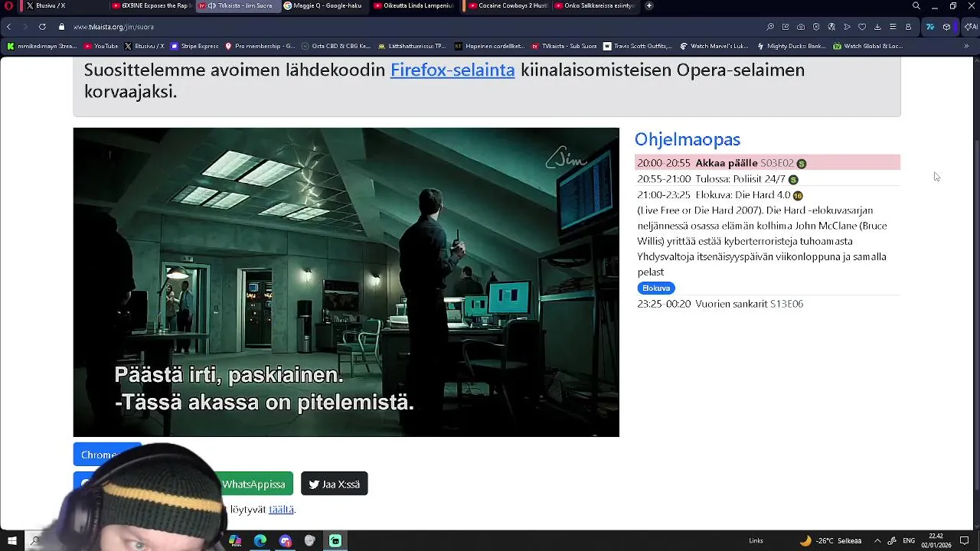Take a snapshot with the camera icon

click(801, 27)
